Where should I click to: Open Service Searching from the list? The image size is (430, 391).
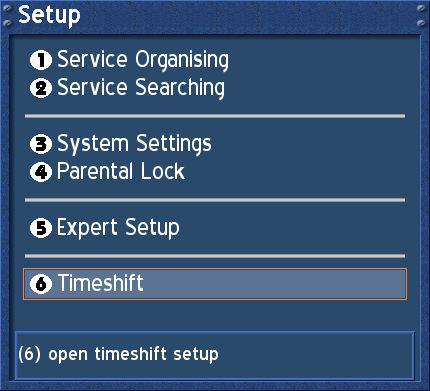click(x=141, y=88)
